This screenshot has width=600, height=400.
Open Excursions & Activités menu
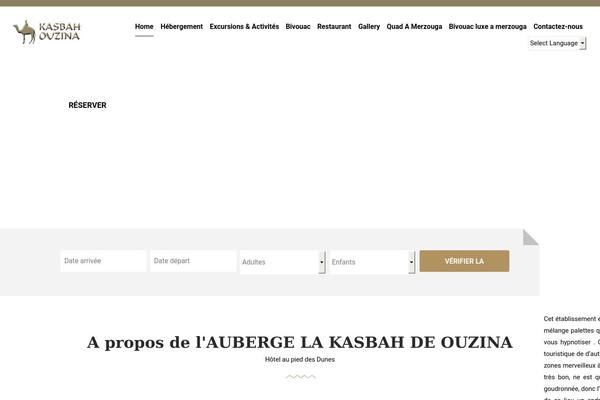(x=244, y=26)
